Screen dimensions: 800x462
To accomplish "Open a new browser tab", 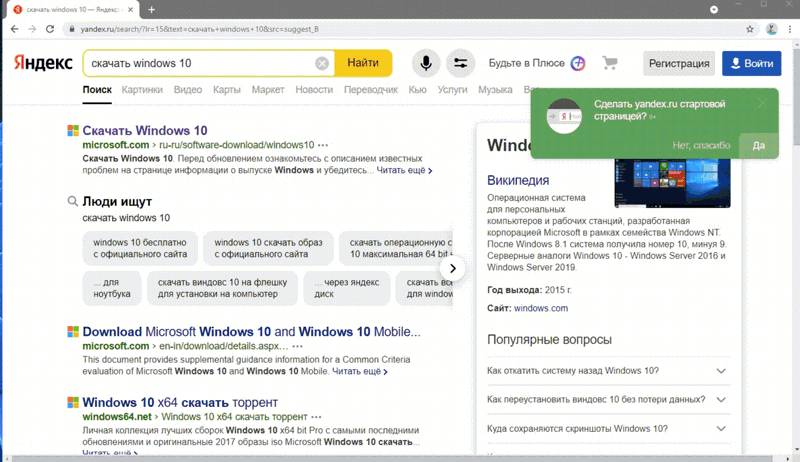I will click(152, 9).
